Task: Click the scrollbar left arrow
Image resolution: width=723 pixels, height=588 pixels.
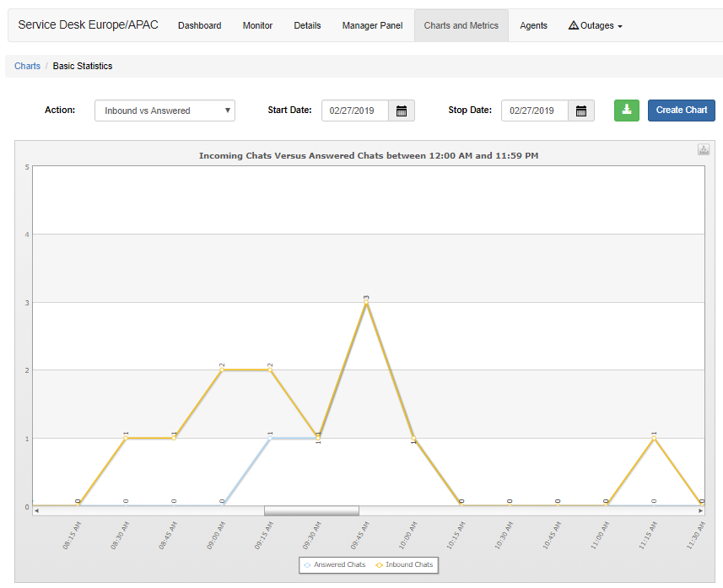Action: pyautogui.click(x=36, y=511)
